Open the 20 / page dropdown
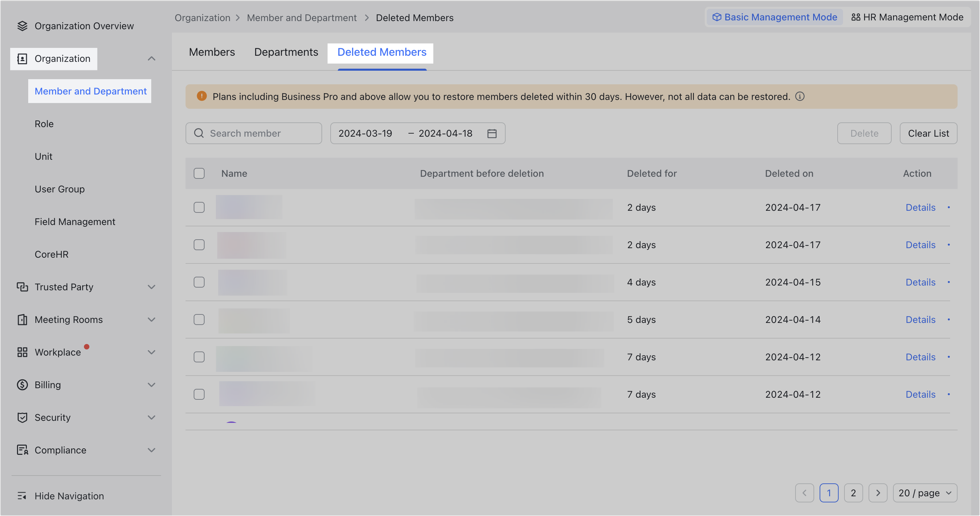 [925, 493]
